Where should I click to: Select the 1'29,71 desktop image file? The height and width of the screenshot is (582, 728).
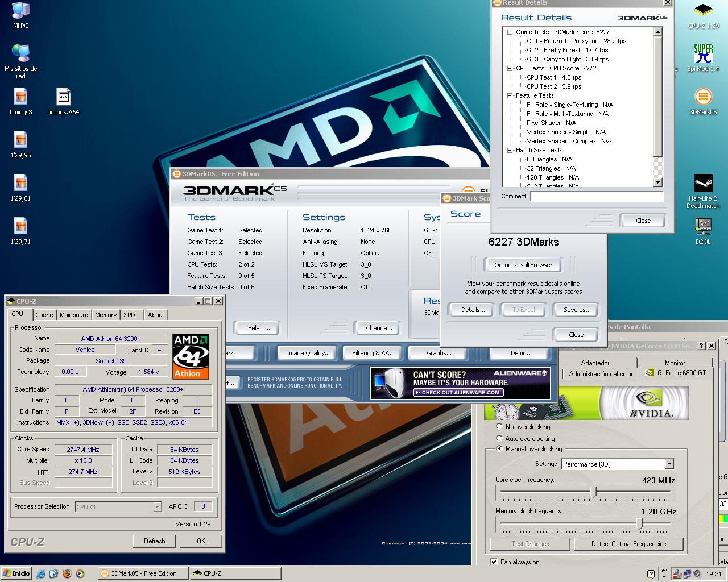click(20, 231)
